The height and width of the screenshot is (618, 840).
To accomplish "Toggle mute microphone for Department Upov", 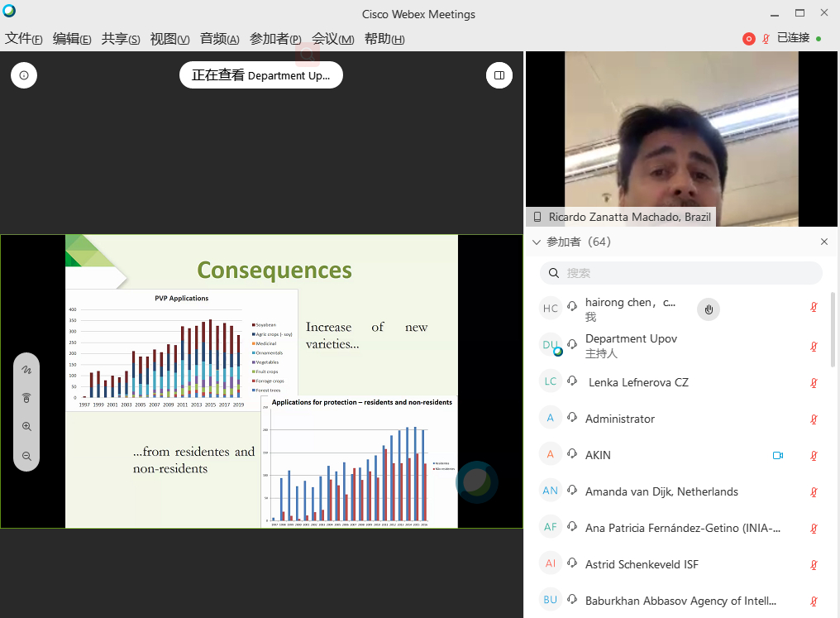I will tap(814, 347).
